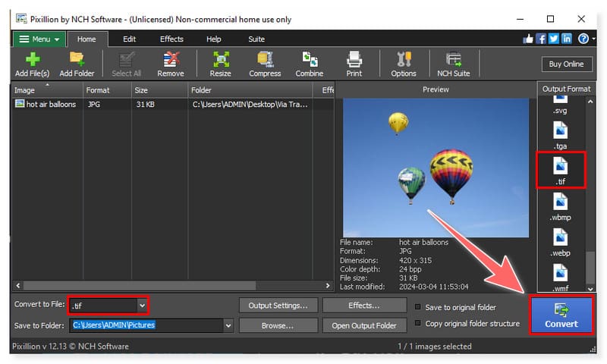Switch to the Effects tab

coord(171,39)
